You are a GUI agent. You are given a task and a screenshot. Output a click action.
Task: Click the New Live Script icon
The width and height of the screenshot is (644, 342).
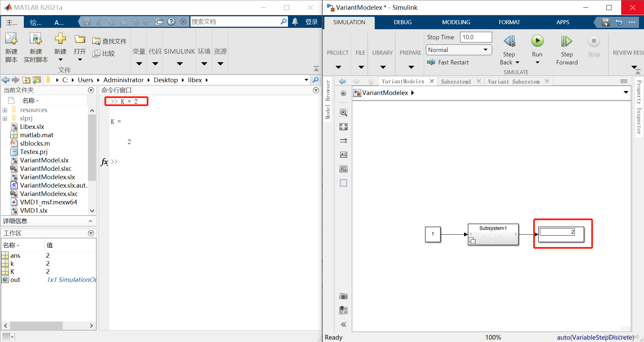pos(36,39)
